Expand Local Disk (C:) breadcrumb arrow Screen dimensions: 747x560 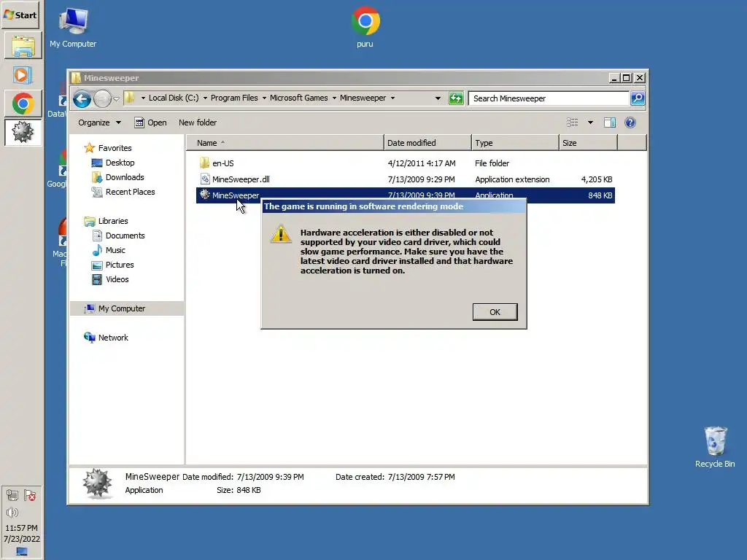click(x=205, y=98)
